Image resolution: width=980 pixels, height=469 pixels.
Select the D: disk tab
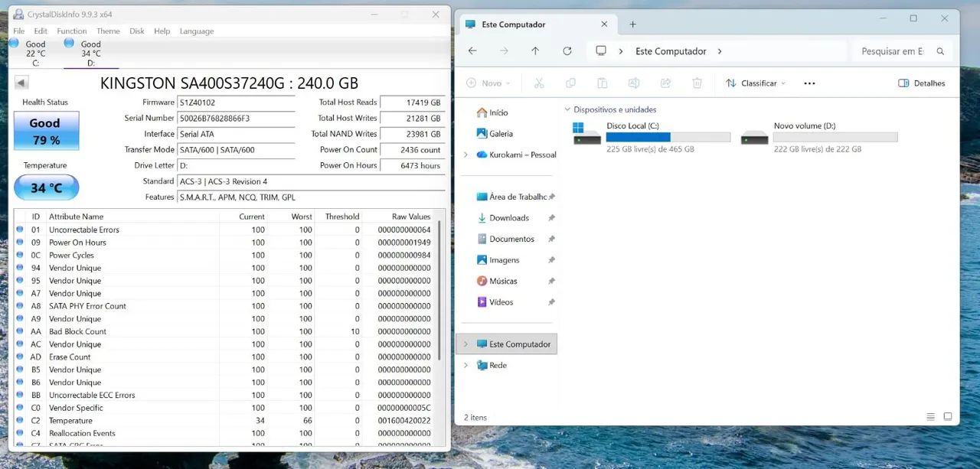pyautogui.click(x=90, y=54)
